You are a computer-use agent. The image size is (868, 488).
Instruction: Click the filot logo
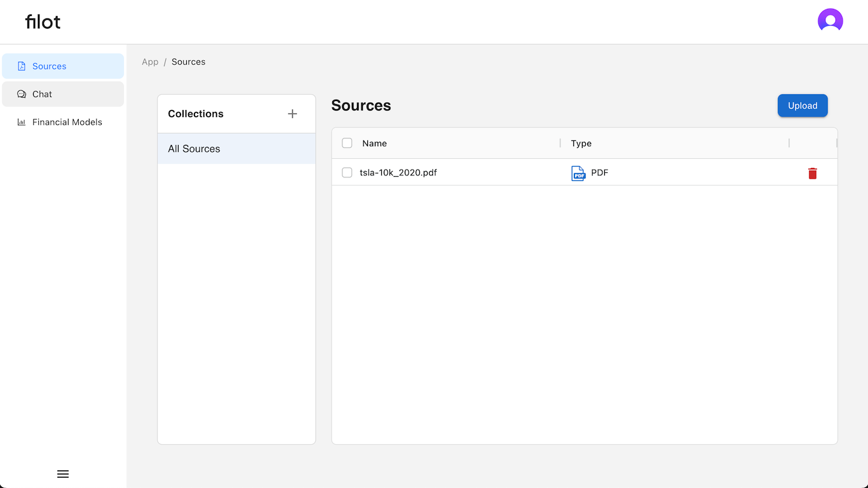(43, 22)
